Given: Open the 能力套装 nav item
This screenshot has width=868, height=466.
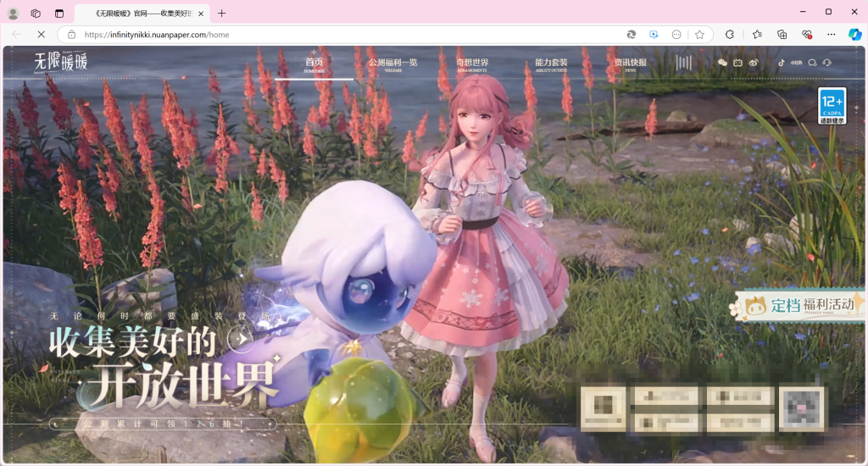Looking at the screenshot, I should [x=551, y=64].
